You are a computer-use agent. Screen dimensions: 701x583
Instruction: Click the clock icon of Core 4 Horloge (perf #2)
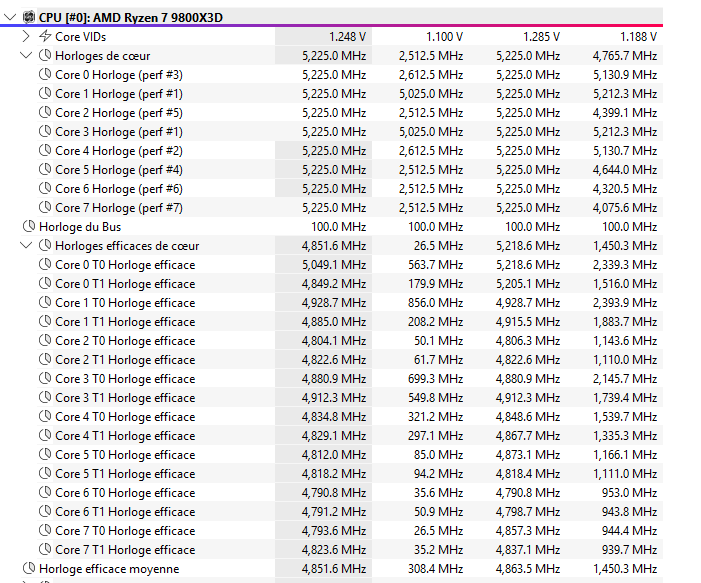(45, 150)
